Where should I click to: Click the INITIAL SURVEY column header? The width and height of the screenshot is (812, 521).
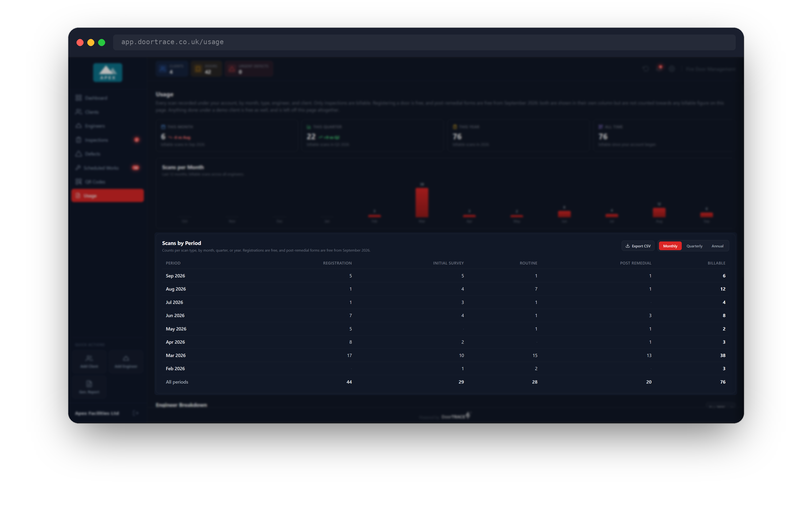point(448,263)
